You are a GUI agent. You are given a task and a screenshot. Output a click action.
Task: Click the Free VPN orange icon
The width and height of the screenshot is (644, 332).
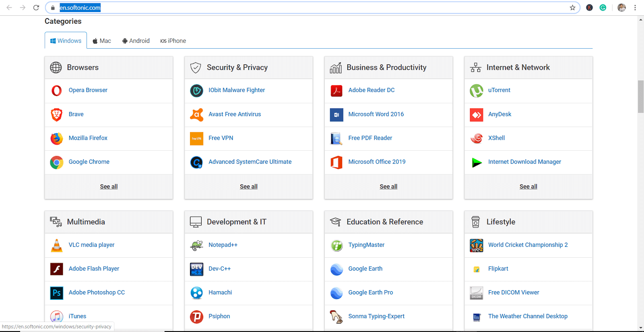tap(196, 138)
